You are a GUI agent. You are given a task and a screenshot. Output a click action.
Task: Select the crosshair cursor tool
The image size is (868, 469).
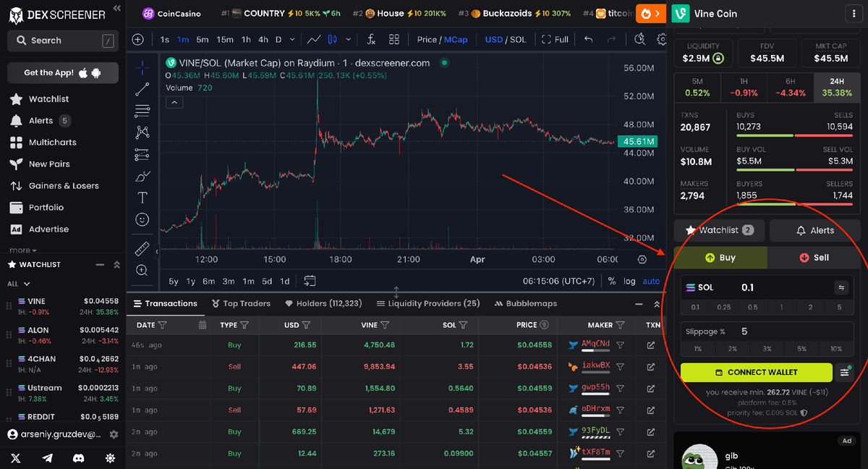142,67
